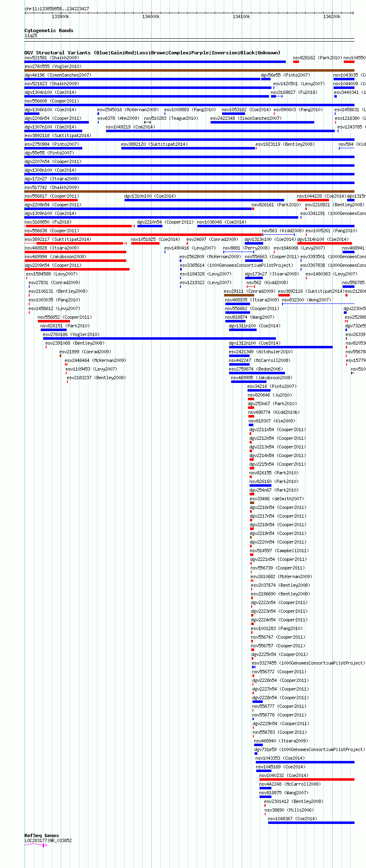Select esv3892118 (Suktitipat2014) label

click(x=58, y=135)
